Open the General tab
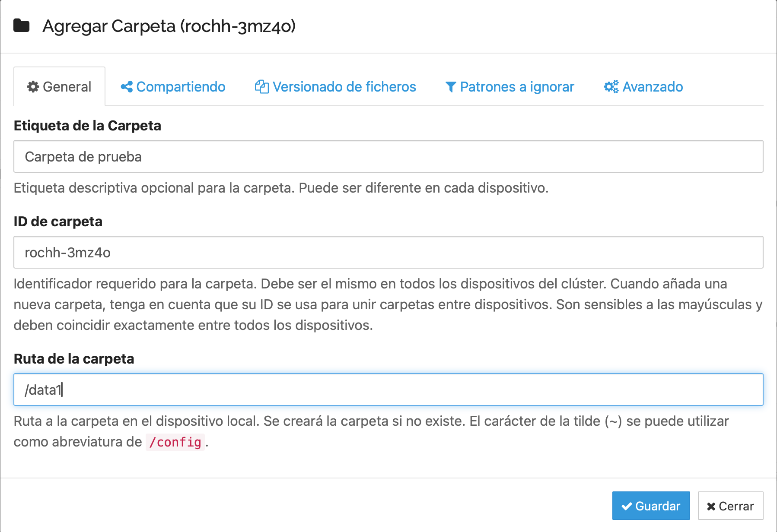The width and height of the screenshot is (777, 532). 59,87
